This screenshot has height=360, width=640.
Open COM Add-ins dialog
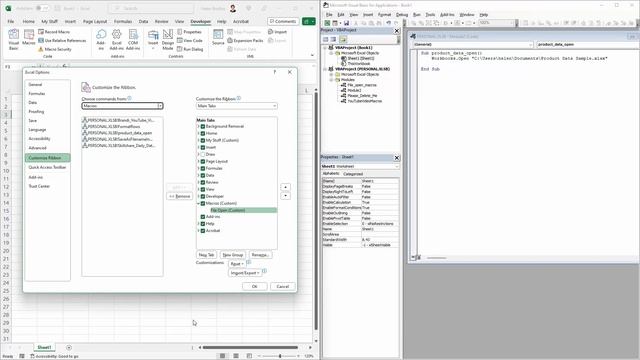[133, 40]
